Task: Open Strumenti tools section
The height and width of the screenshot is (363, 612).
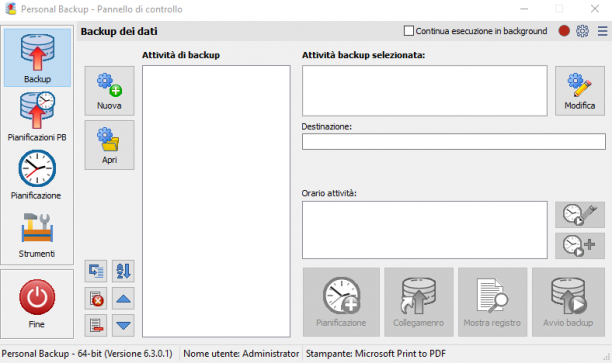Action: tap(37, 234)
